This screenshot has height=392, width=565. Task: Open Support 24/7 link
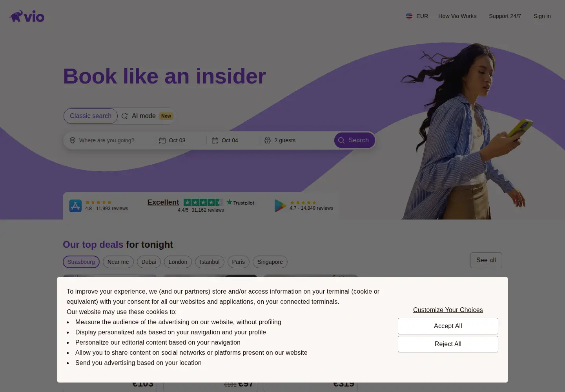[505, 16]
